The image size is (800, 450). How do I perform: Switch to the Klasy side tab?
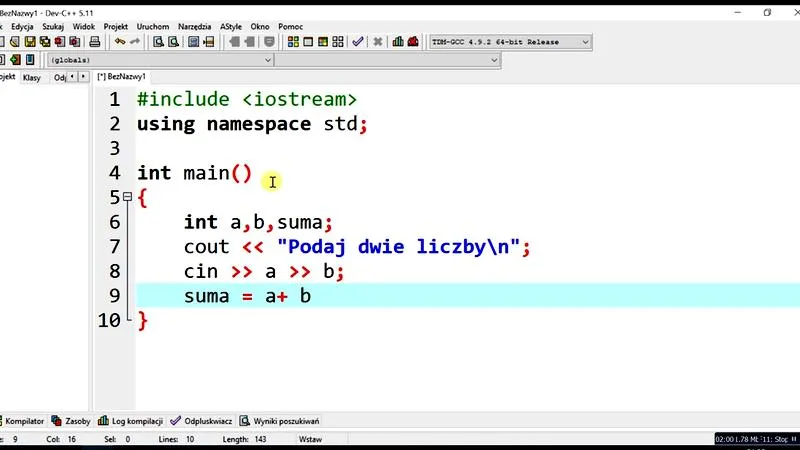tap(32, 78)
